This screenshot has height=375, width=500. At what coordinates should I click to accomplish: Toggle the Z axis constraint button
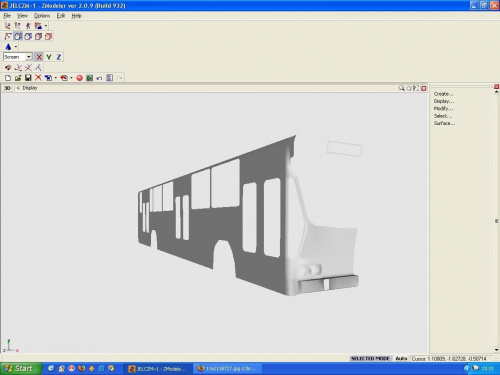[x=59, y=57]
